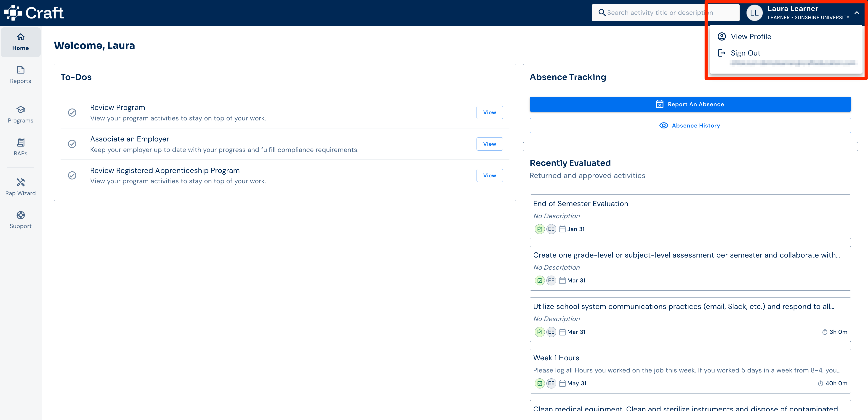Click View for Review Program

point(489,112)
